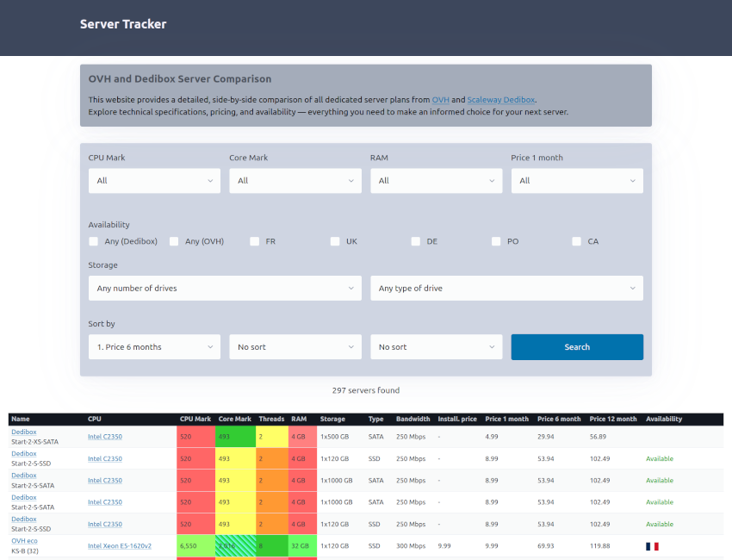Image resolution: width=732 pixels, height=560 pixels.
Task: Expand the 'Any type of drive' dropdown
Action: (x=506, y=289)
